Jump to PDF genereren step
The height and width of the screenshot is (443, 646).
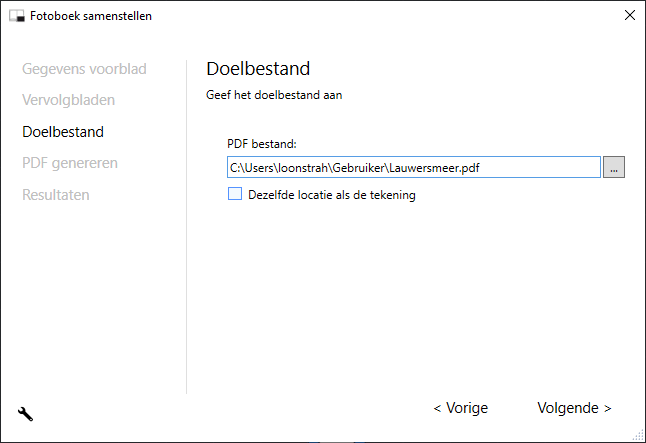(70, 163)
